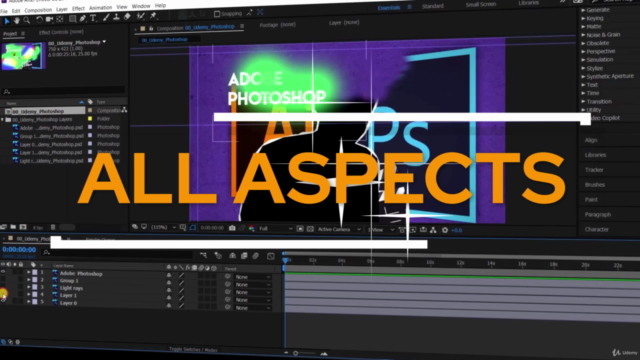Open the Align panel
This screenshot has height=360, width=640.
(x=591, y=140)
